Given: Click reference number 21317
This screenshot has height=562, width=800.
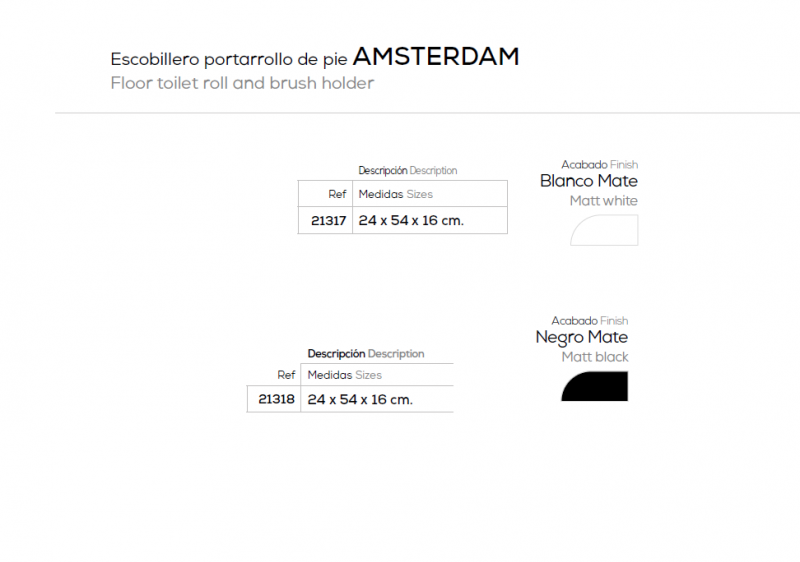Looking at the screenshot, I should point(329,221).
